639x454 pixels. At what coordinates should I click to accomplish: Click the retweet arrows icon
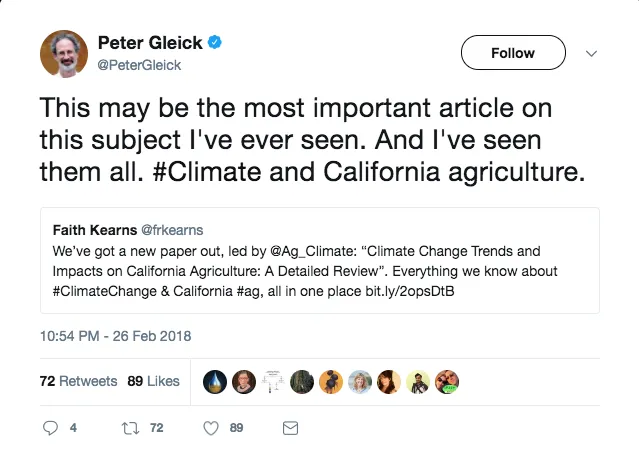coord(127,427)
